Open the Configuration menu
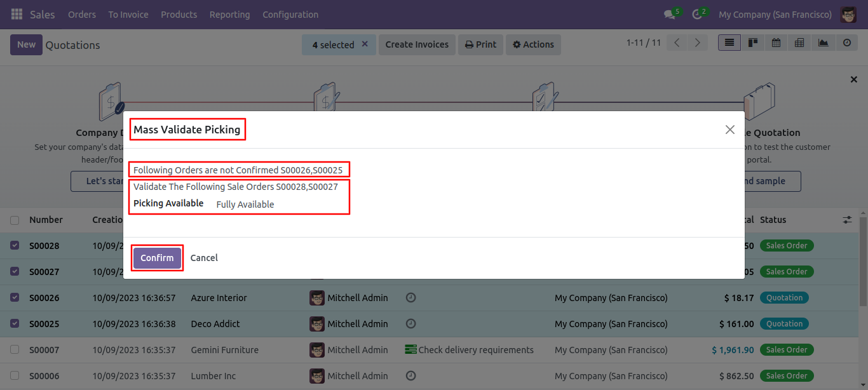868x390 pixels. (290, 14)
